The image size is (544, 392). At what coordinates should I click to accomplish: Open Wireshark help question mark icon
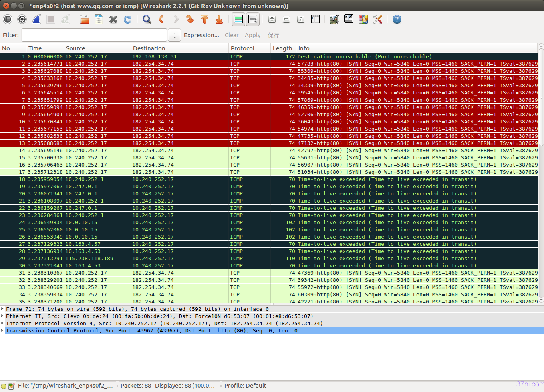pos(397,19)
